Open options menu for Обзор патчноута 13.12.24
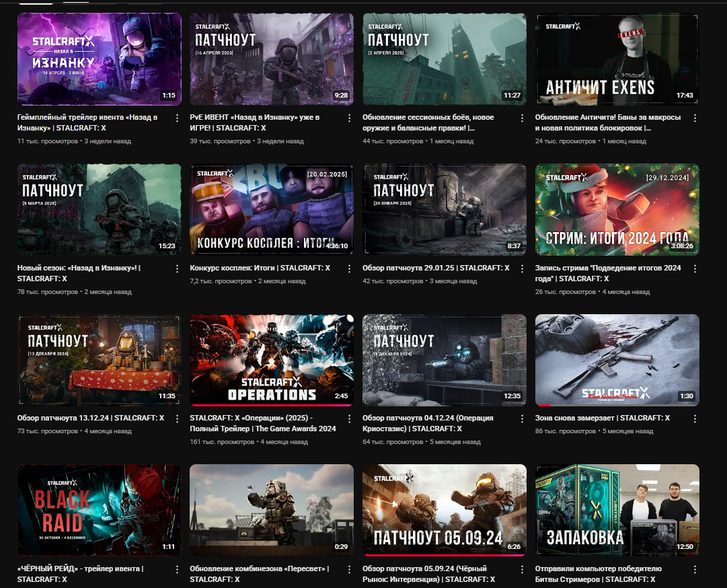The width and height of the screenshot is (727, 588). click(177, 418)
